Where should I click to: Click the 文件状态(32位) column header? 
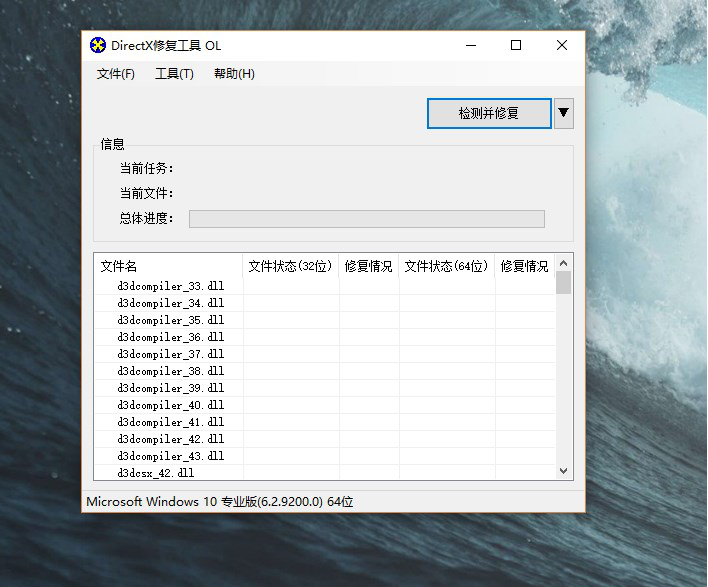[290, 266]
